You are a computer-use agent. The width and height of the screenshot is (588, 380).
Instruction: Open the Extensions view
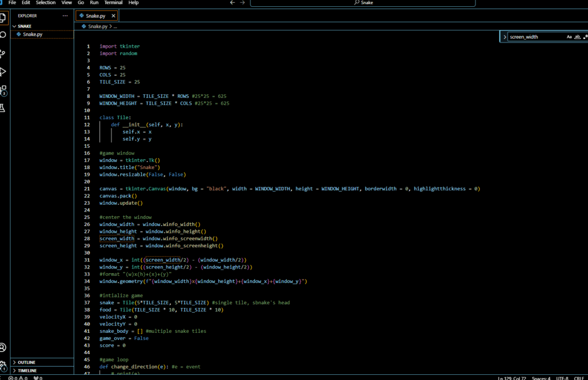click(3, 90)
